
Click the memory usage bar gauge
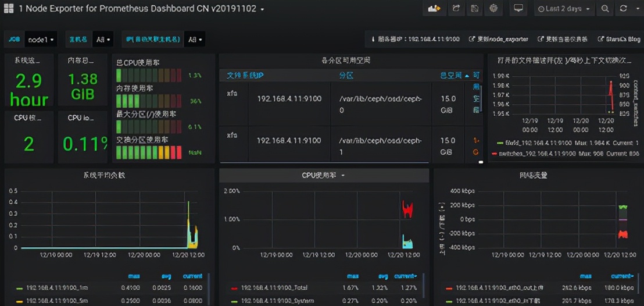click(149, 101)
